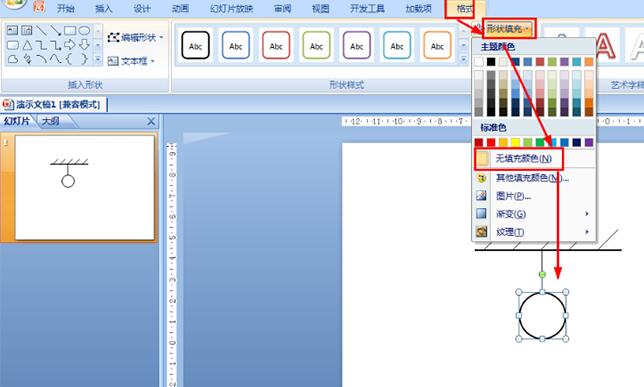Show next row of shape styles
The width and height of the screenshot is (644, 387).
(x=463, y=45)
